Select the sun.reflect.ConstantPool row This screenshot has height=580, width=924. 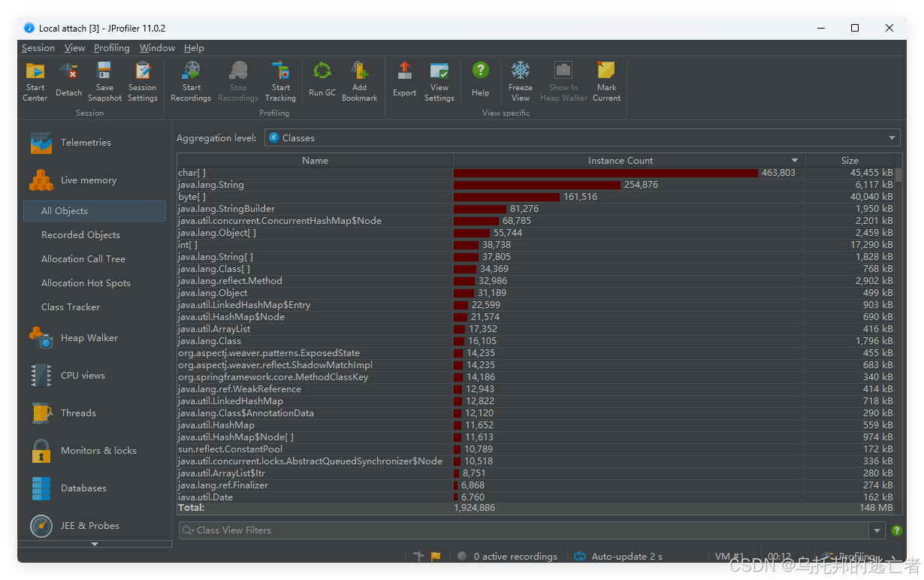click(536, 449)
